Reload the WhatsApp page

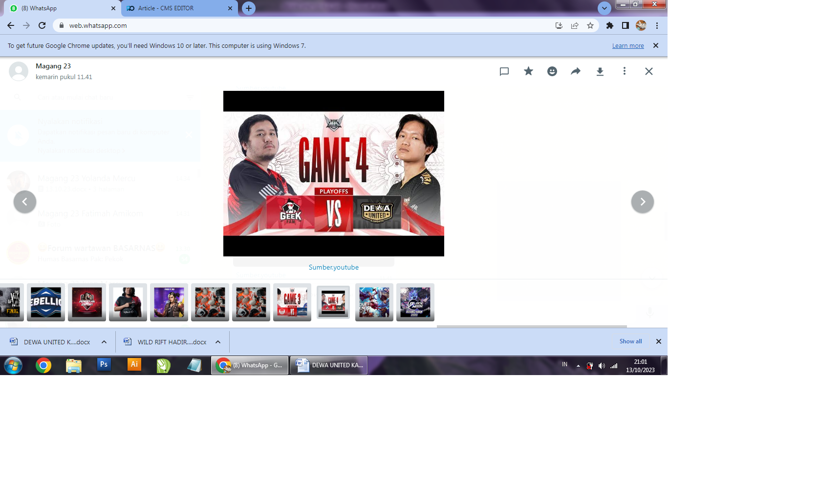tap(42, 25)
